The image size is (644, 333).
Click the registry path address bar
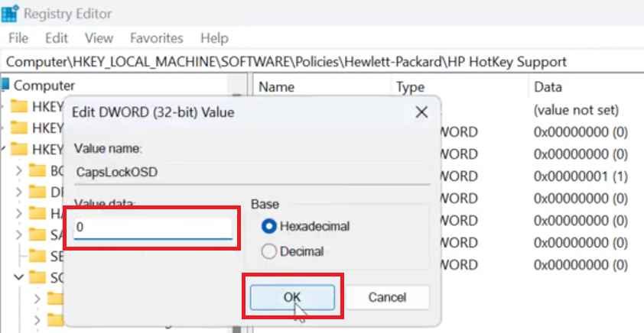point(321,61)
